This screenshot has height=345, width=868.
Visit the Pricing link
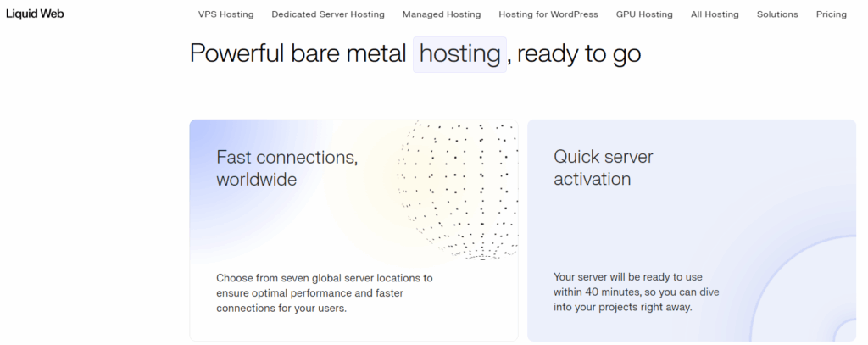coord(831,14)
